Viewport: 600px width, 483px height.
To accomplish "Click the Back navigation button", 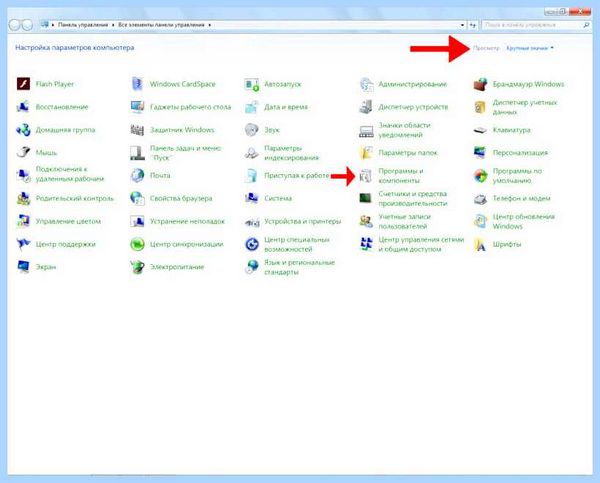I will coord(15,25).
